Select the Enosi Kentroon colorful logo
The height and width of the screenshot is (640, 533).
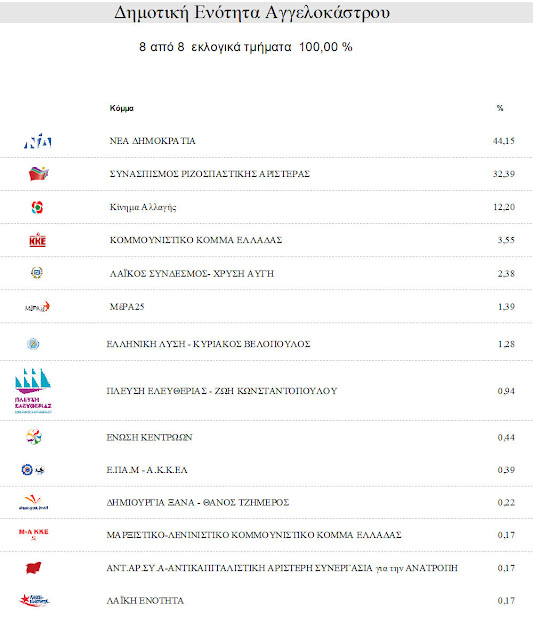pos(33,437)
